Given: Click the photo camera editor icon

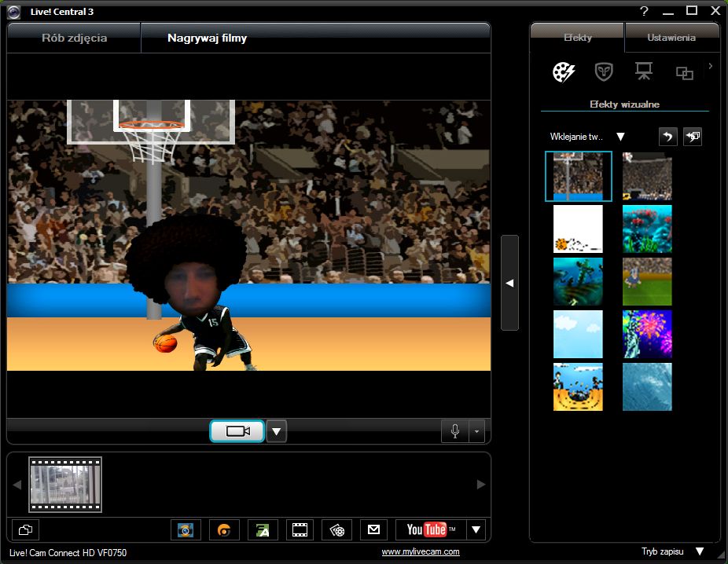Looking at the screenshot, I should coord(186,529).
